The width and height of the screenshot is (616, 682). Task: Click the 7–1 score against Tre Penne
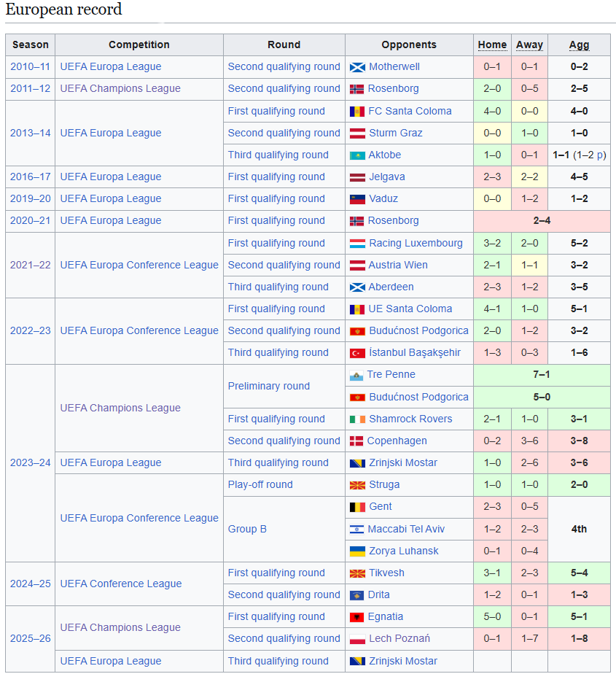tap(542, 375)
